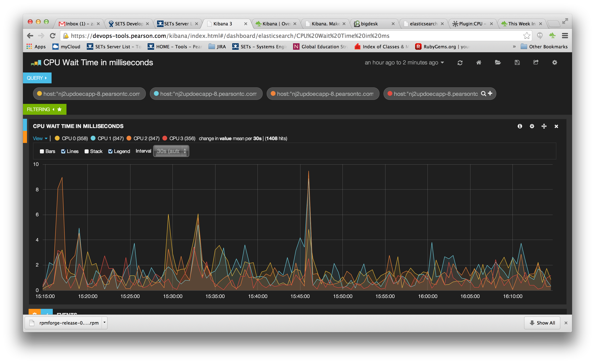595x364 pixels.
Task: Click the query search magnifier icon
Action: [483, 94]
